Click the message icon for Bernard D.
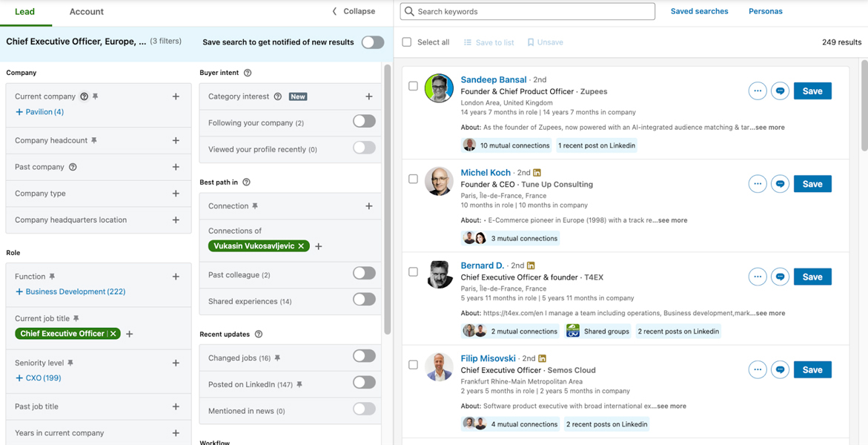This screenshot has width=868, height=445. (780, 276)
